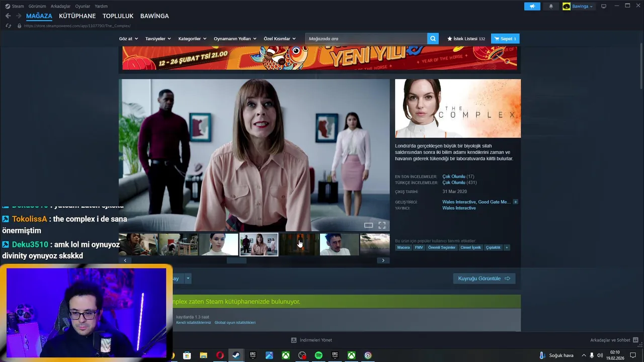Open the BAWINGA profile tab
The image size is (644, 362).
(x=154, y=16)
